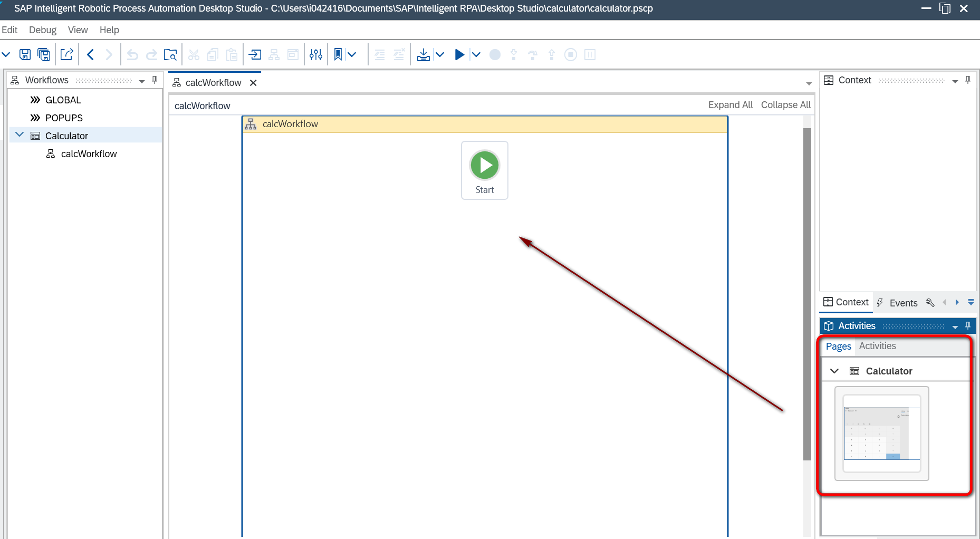Open the leftmost toolbar dropdown chevron
Screen dimensions: 980x539
coord(6,54)
